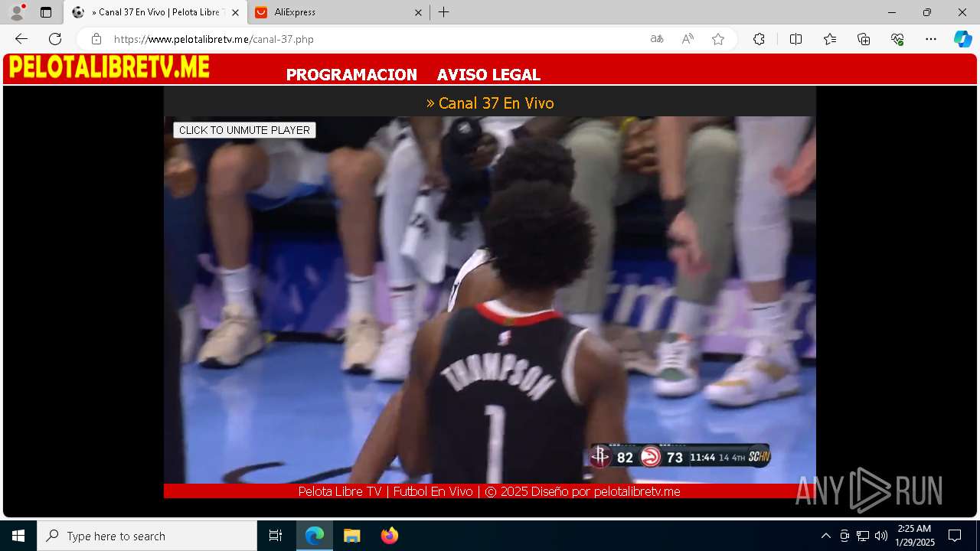Open Microsoft Edge from the taskbar
The width and height of the screenshot is (980, 551).
pos(315,536)
